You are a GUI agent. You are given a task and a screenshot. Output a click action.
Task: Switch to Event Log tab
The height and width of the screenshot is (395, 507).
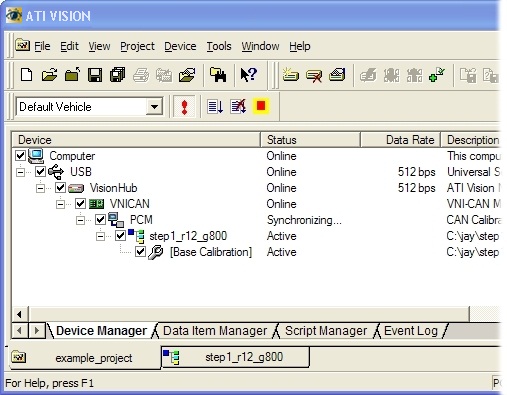pyautogui.click(x=411, y=331)
